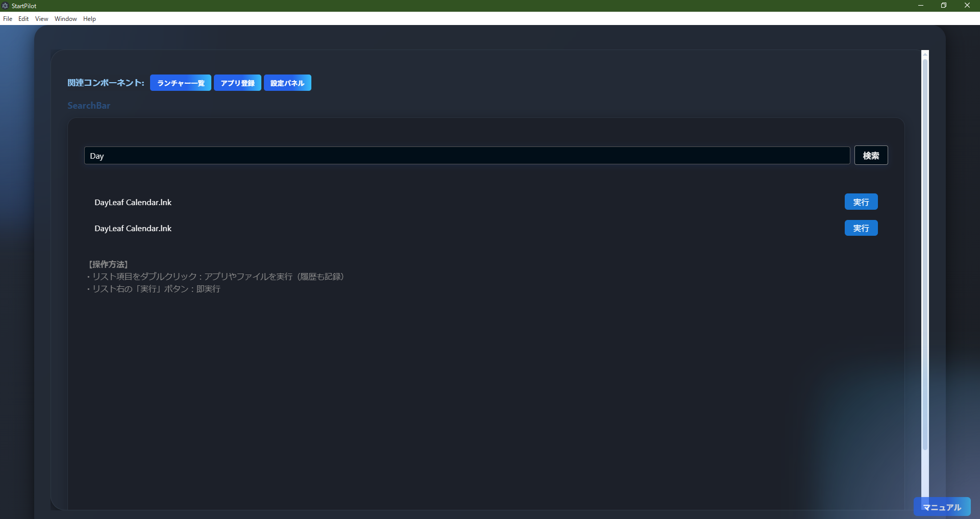Click the scrollbar up arrow

click(924, 54)
